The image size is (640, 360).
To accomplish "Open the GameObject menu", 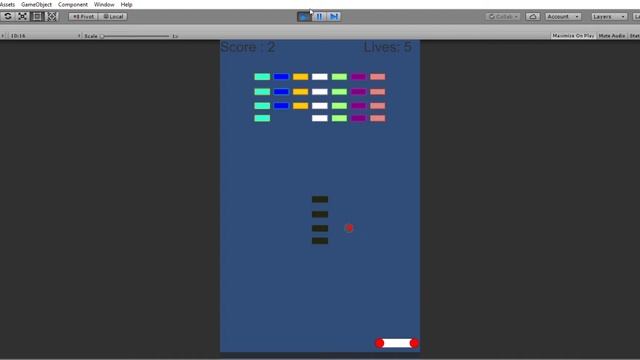I will (36, 4).
